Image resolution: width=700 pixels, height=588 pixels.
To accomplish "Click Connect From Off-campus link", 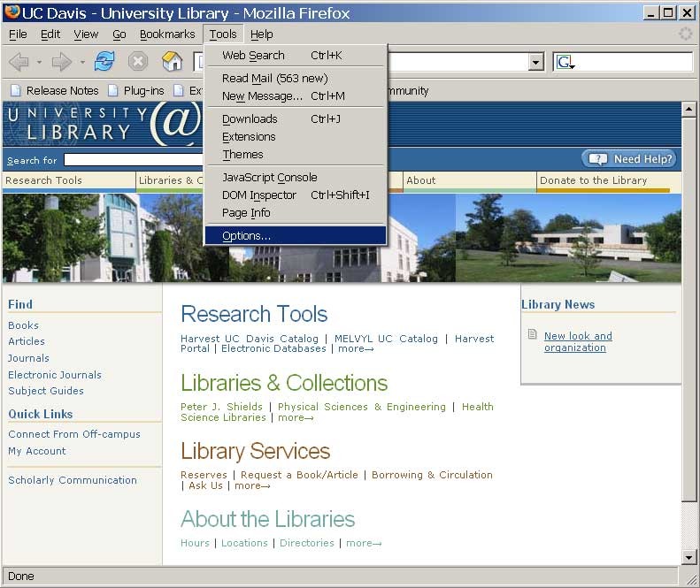I will click(x=74, y=434).
